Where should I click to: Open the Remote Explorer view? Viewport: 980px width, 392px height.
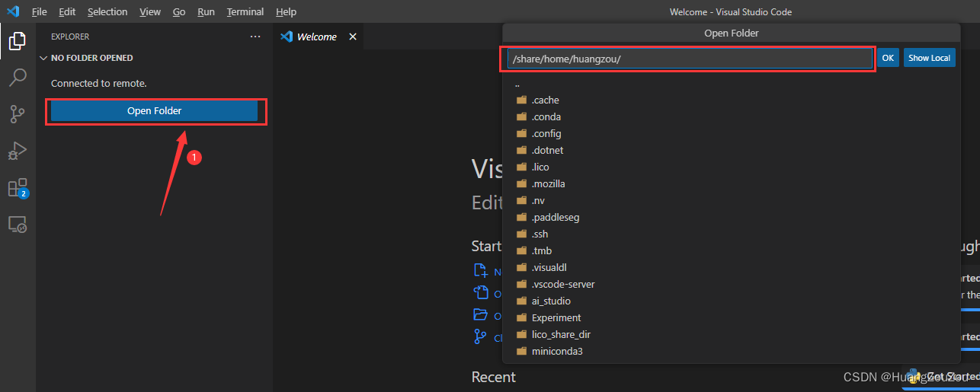18,224
